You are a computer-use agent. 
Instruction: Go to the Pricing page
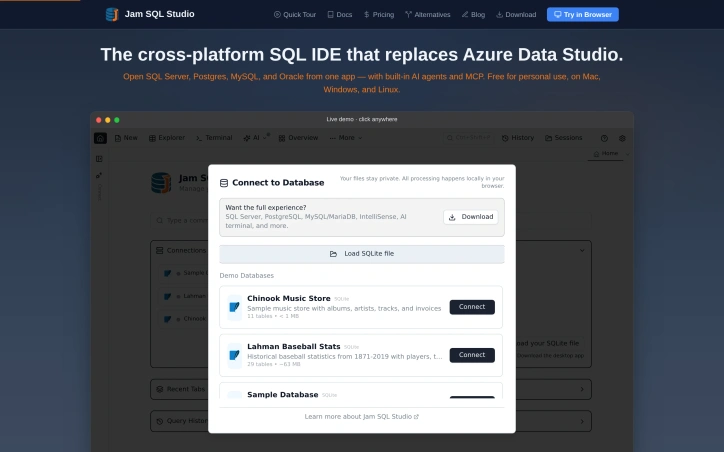coord(379,15)
